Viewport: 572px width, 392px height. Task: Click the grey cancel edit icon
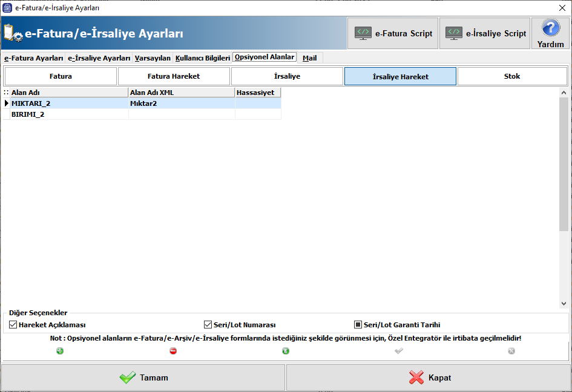point(511,351)
